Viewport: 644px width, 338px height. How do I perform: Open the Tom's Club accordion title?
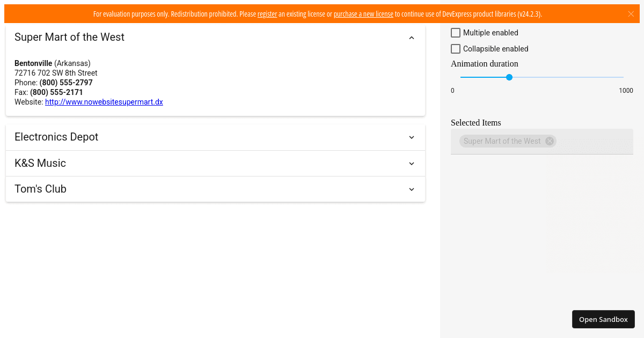tap(40, 189)
